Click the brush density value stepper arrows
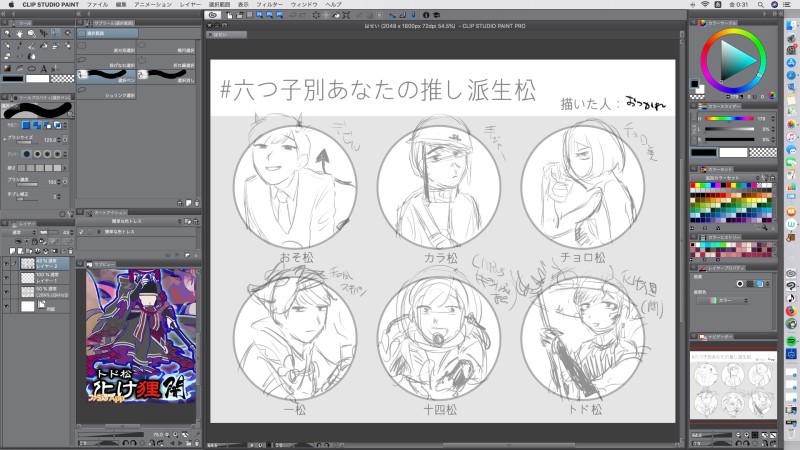800x450 pixels. [59, 182]
